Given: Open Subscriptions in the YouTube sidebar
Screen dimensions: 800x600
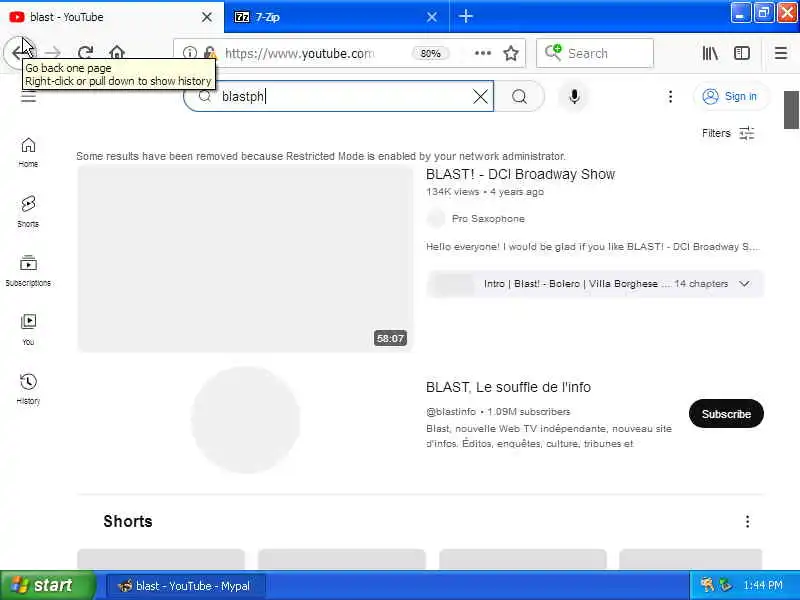Looking at the screenshot, I should [28, 270].
